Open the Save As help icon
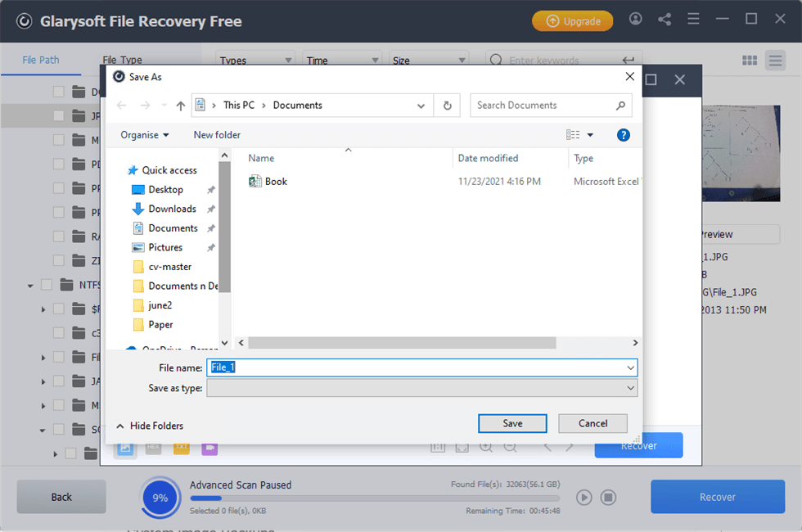Image resolution: width=802 pixels, height=532 pixels. [623, 135]
